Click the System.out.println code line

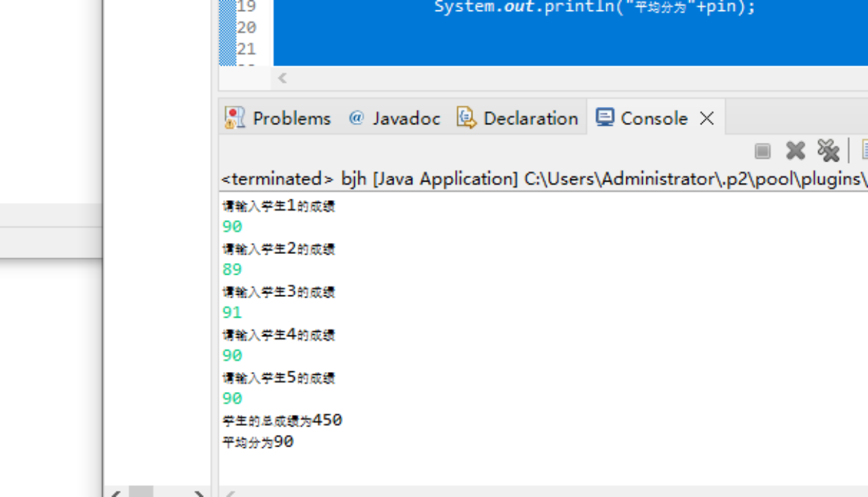point(595,7)
